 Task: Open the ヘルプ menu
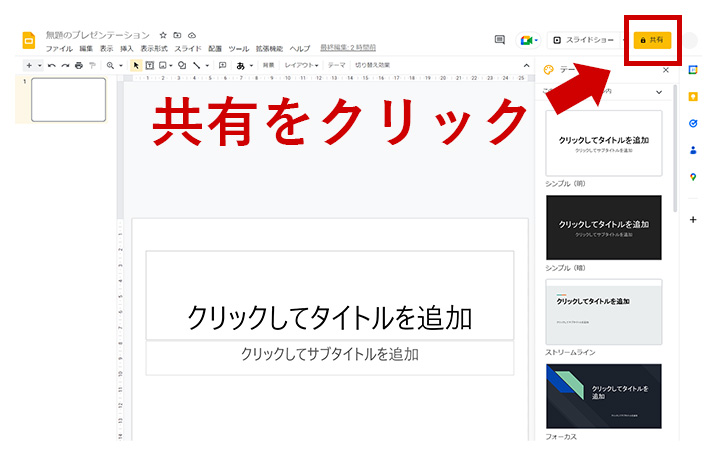tap(299, 48)
